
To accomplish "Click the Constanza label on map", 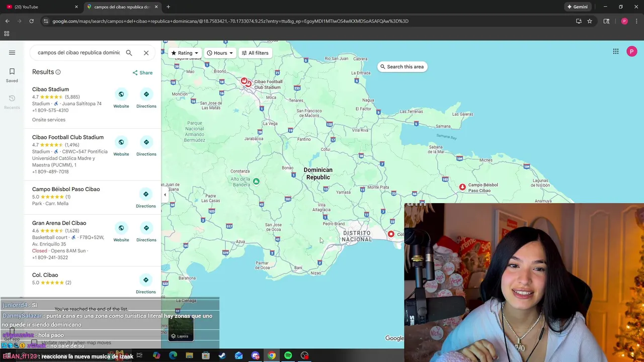I will click(240, 171).
